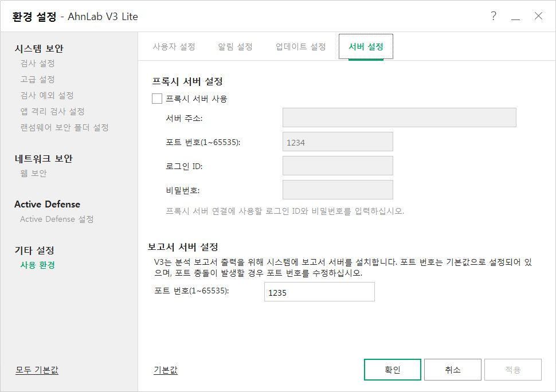Focus the report server port field 1235
556x392 pixels.
[x=319, y=292]
